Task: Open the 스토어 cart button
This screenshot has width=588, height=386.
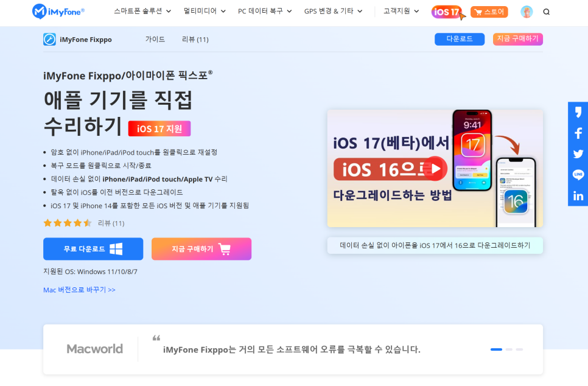Action: click(x=489, y=12)
